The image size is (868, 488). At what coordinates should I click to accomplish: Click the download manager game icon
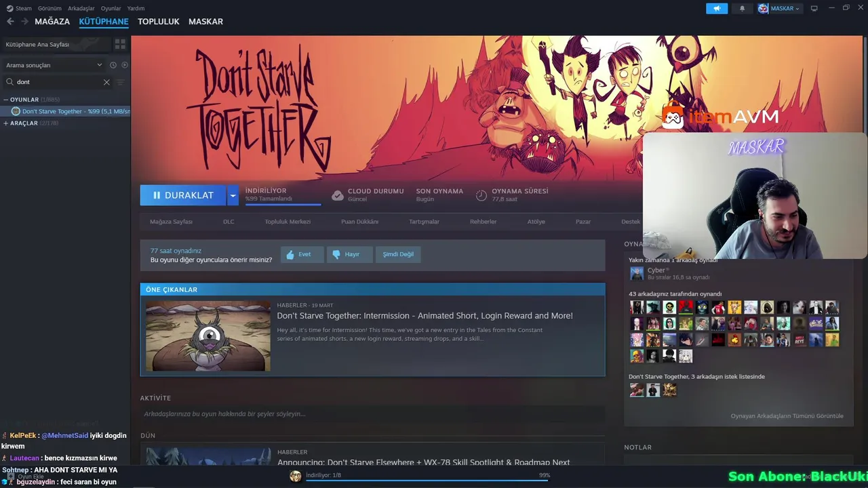click(296, 476)
